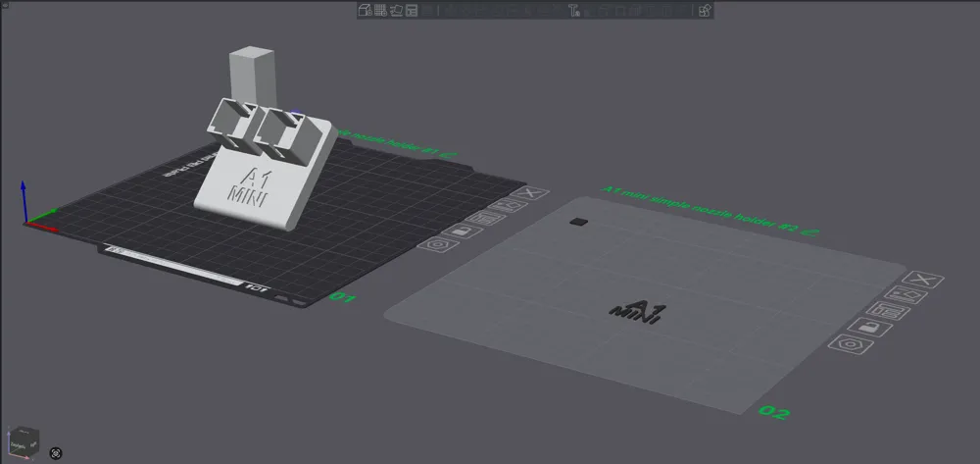980x464 pixels.
Task: Click the Arrange all objects toolbar icon
Action: (x=412, y=10)
